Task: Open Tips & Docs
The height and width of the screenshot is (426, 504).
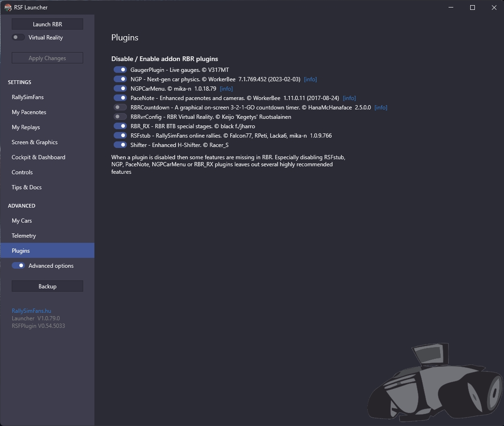Action: click(47, 187)
